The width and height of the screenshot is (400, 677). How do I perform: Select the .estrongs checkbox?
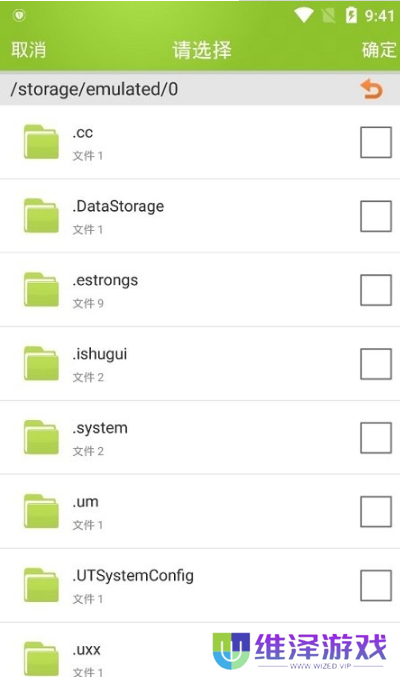tap(376, 290)
